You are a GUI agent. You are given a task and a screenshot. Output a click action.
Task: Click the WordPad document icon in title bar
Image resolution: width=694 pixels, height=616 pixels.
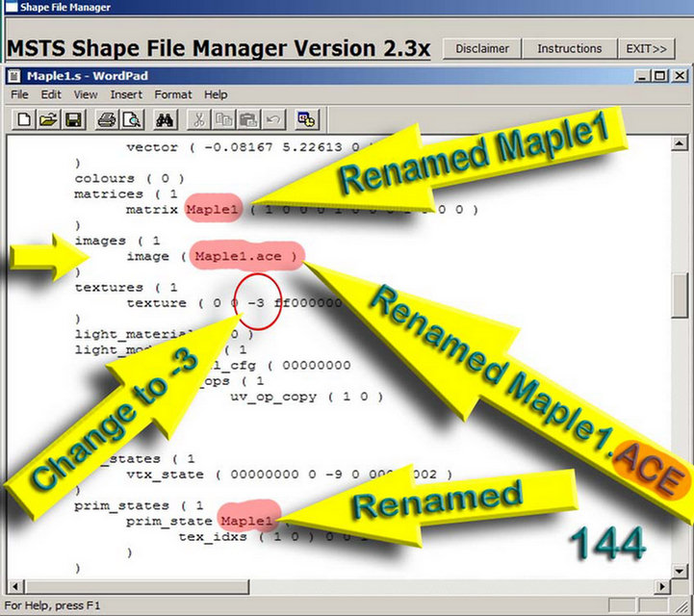tap(14, 76)
